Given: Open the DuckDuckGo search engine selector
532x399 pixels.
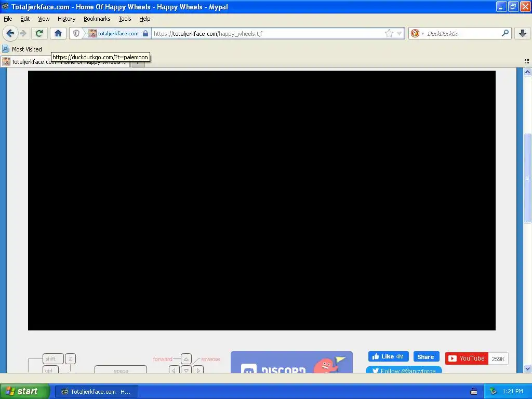Looking at the screenshot, I should (417, 33).
